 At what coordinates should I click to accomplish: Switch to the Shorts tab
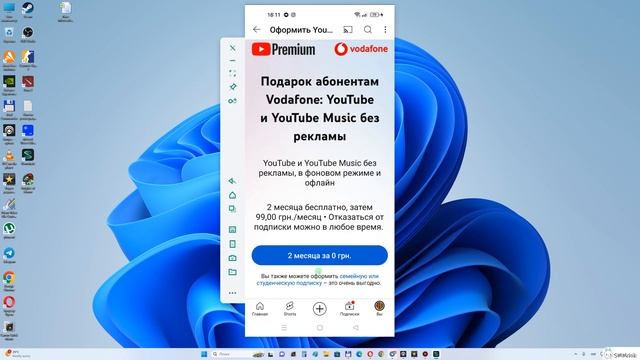(x=290, y=309)
